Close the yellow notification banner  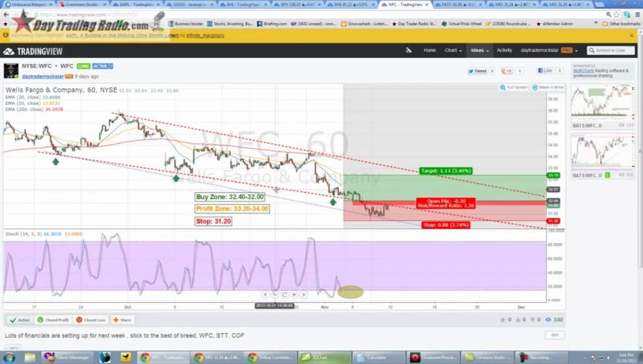[631, 35]
